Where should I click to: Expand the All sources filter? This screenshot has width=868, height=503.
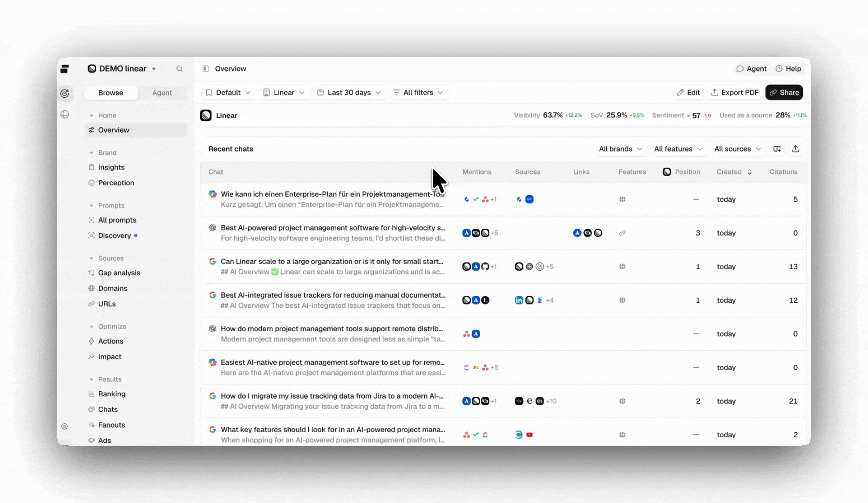tap(738, 149)
